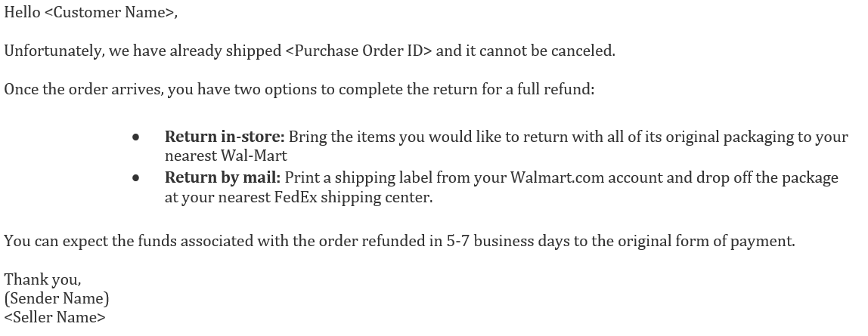Click the word Hello in greeting
Screen dimensions: 868x336
point(23,14)
